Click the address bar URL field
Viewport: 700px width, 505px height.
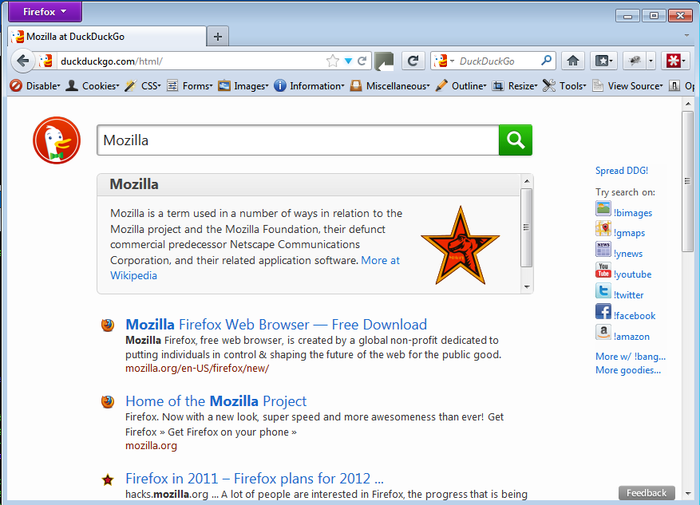(x=192, y=61)
